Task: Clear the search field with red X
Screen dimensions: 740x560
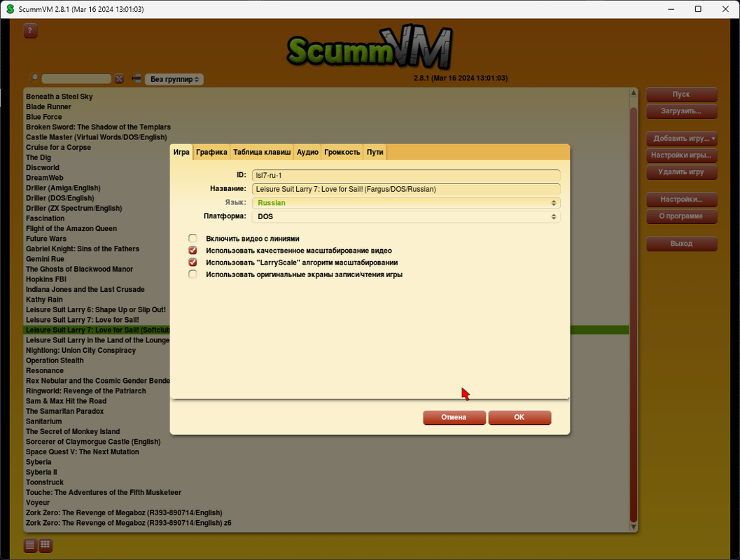Action: (120, 79)
